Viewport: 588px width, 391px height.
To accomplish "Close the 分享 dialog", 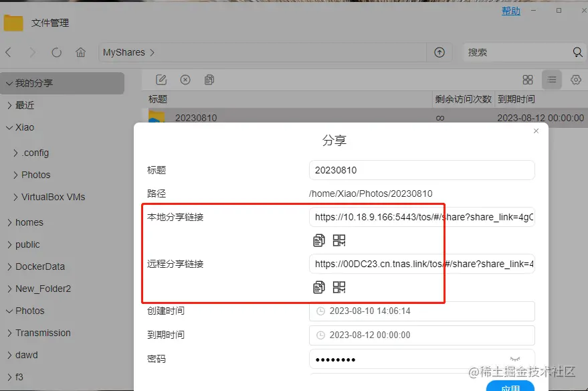I will tap(536, 131).
